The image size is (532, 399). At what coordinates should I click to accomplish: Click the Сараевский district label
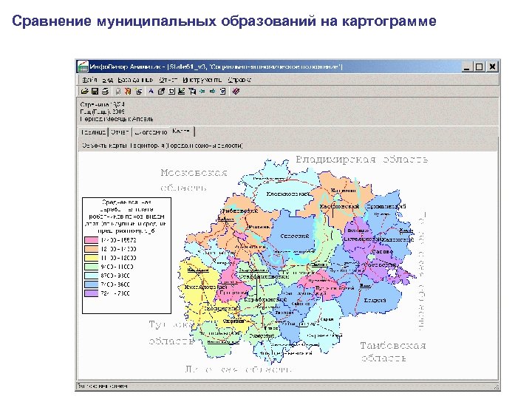(x=324, y=335)
